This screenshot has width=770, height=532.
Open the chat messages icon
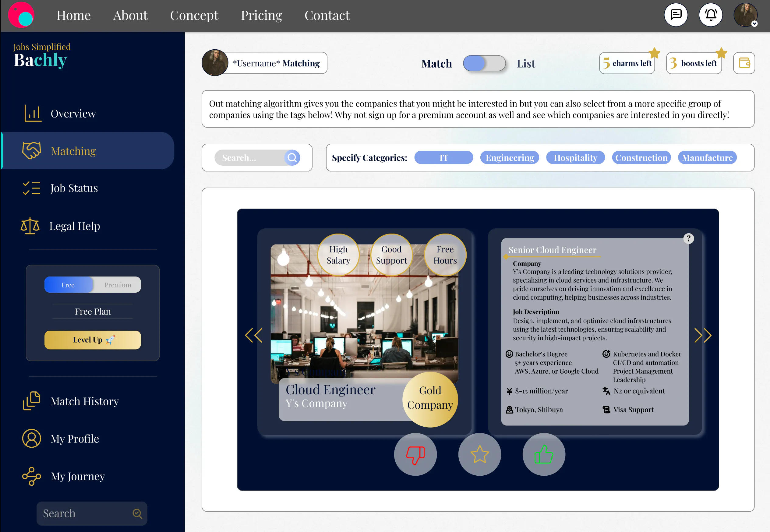pos(676,15)
